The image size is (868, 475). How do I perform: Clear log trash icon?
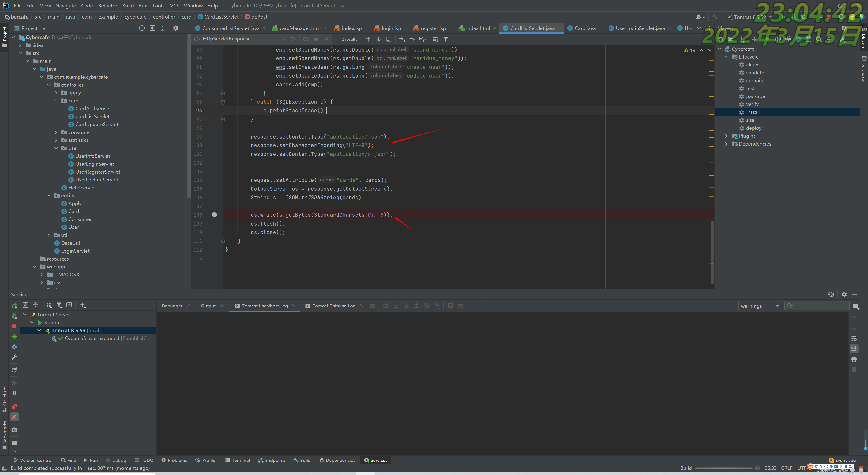[x=854, y=369]
